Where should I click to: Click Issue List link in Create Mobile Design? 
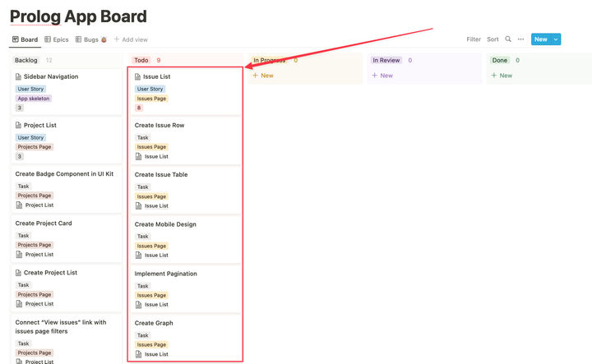pyautogui.click(x=156, y=256)
